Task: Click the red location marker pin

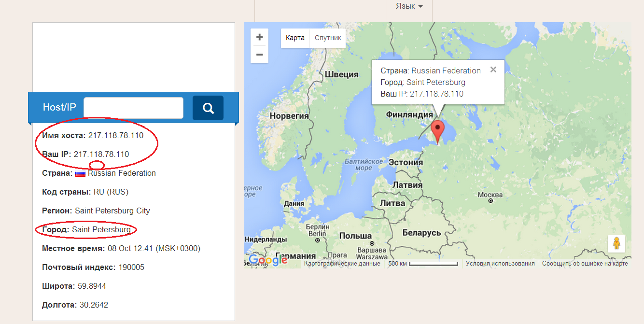Action: [x=437, y=130]
